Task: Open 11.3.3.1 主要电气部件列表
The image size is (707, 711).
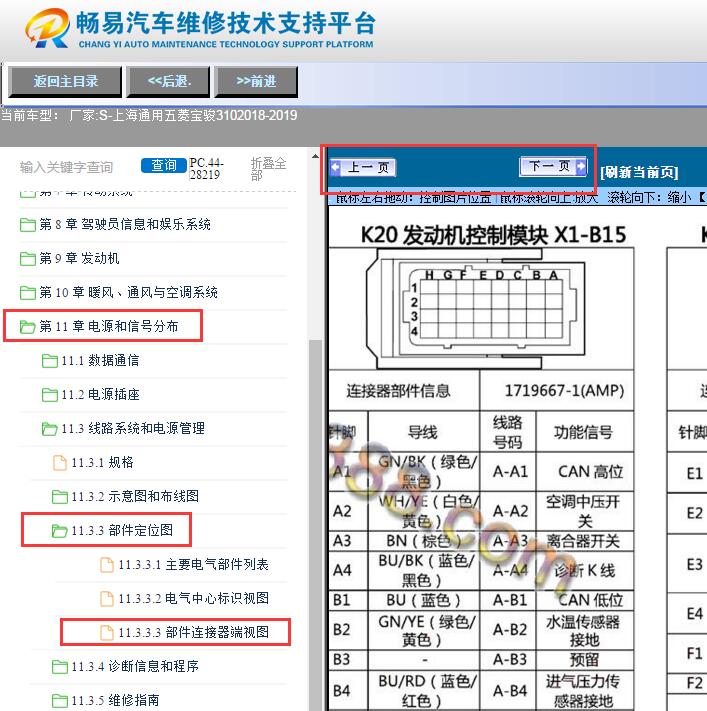Action: click(x=194, y=565)
